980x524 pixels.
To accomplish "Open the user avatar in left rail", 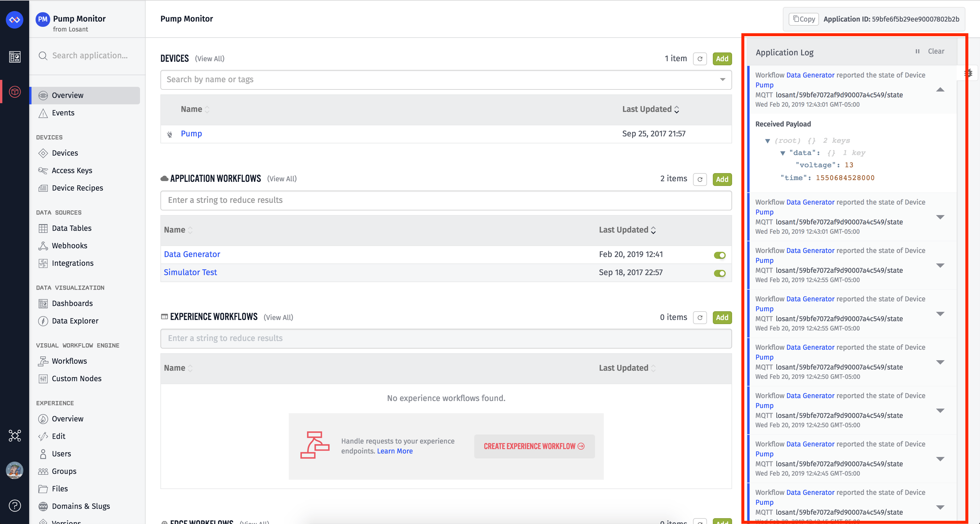I will tap(15, 470).
